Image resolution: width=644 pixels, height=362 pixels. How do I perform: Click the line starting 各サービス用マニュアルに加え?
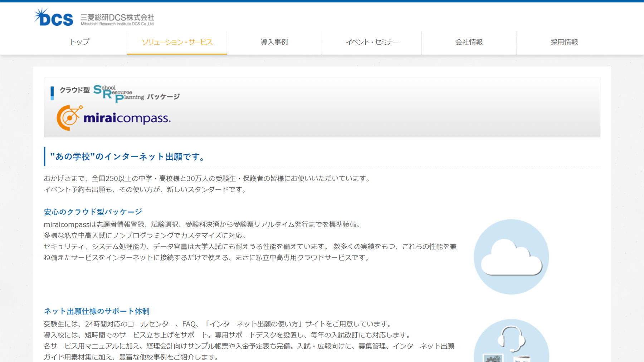pyautogui.click(x=249, y=346)
